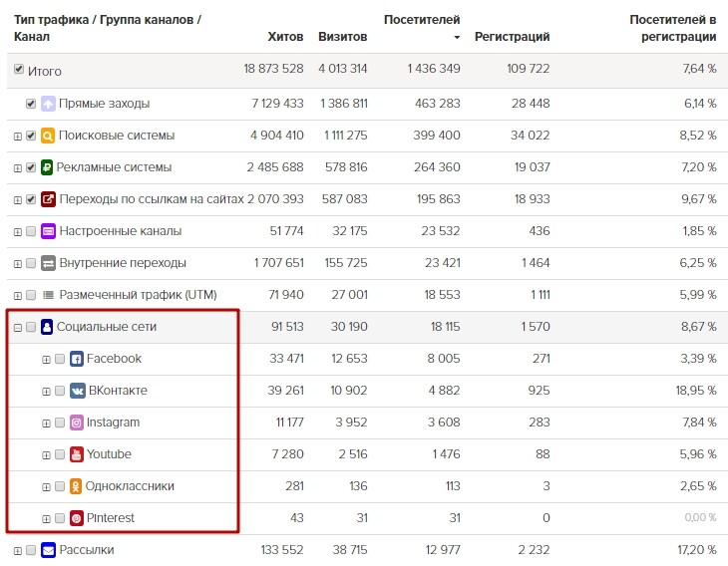Click the Instagram channel icon

[x=77, y=423]
